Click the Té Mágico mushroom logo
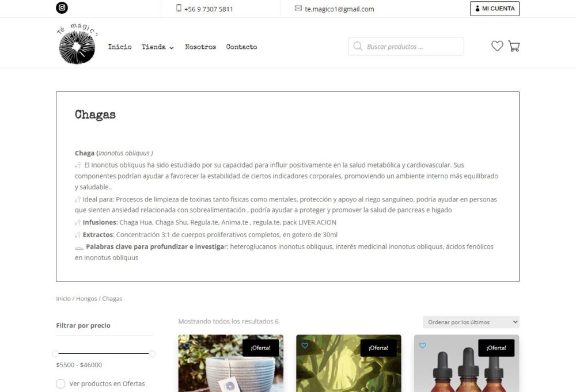The width and height of the screenshot is (576, 392). [77, 44]
